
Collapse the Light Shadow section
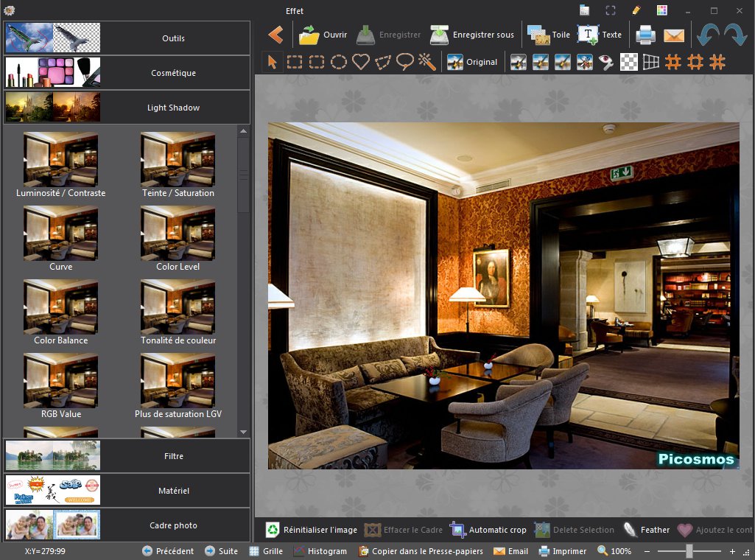127,108
